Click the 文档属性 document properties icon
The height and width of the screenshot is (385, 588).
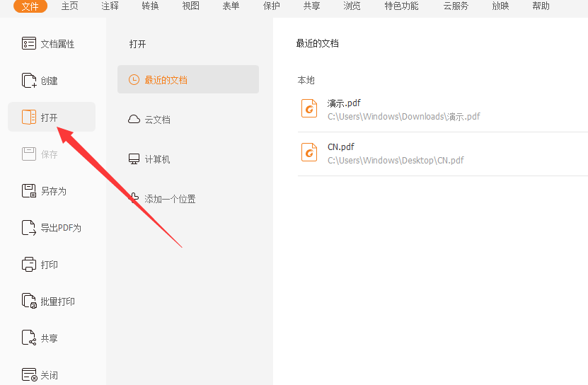(x=29, y=44)
